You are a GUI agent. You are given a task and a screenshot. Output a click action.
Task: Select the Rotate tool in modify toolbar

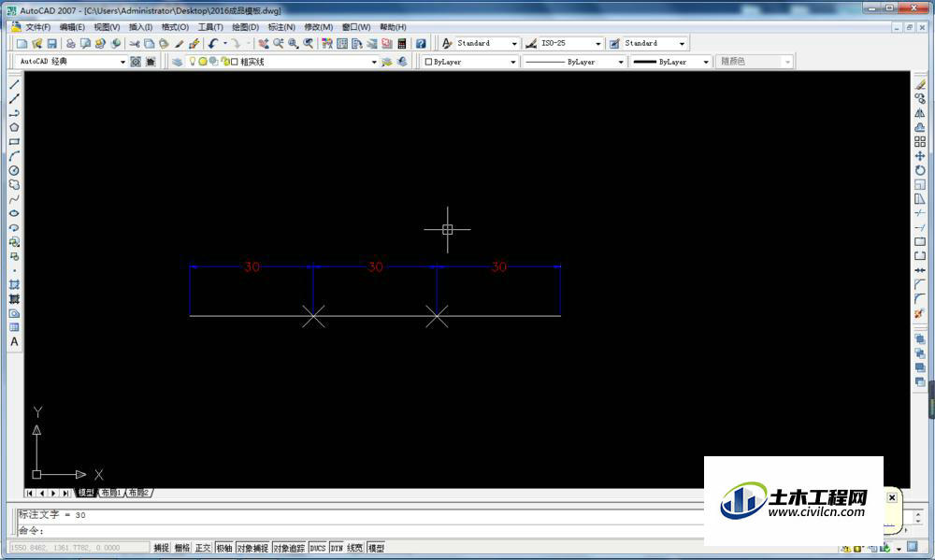click(920, 170)
